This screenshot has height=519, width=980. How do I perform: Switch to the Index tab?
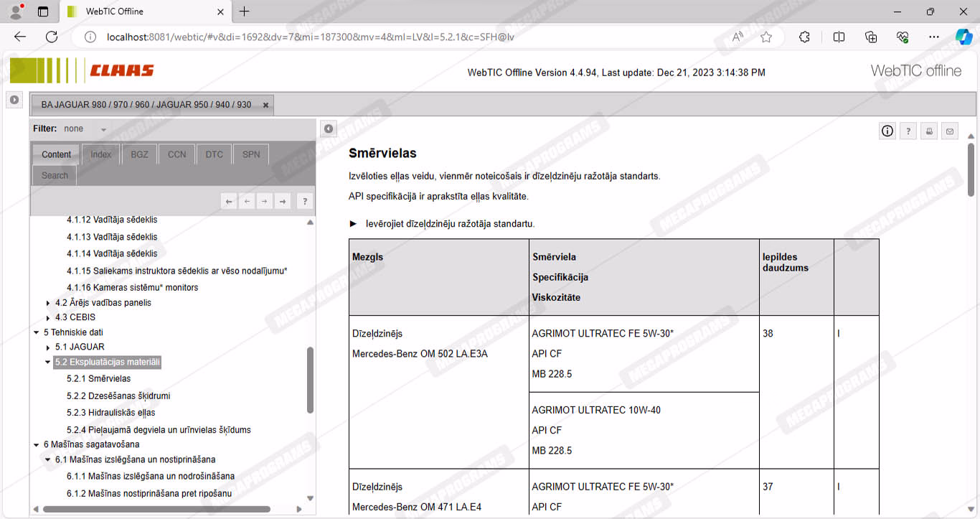(x=100, y=154)
